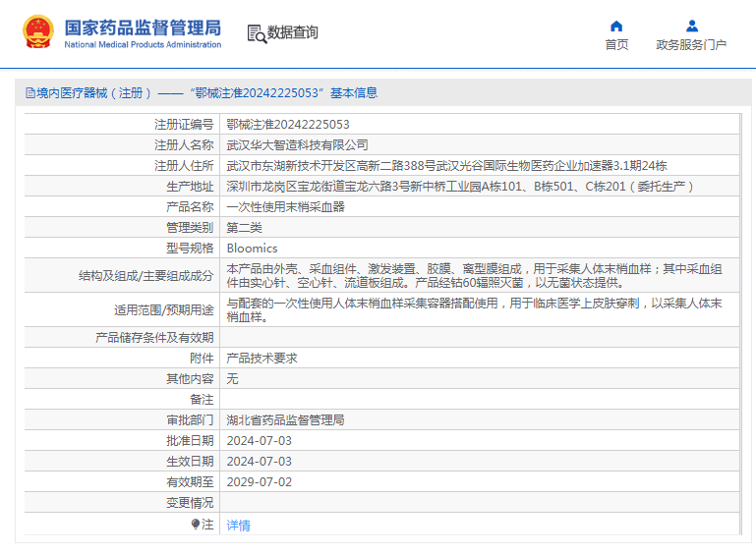This screenshot has width=756, height=555.
Task: Click the 批准日期 label
Action: 190,441
